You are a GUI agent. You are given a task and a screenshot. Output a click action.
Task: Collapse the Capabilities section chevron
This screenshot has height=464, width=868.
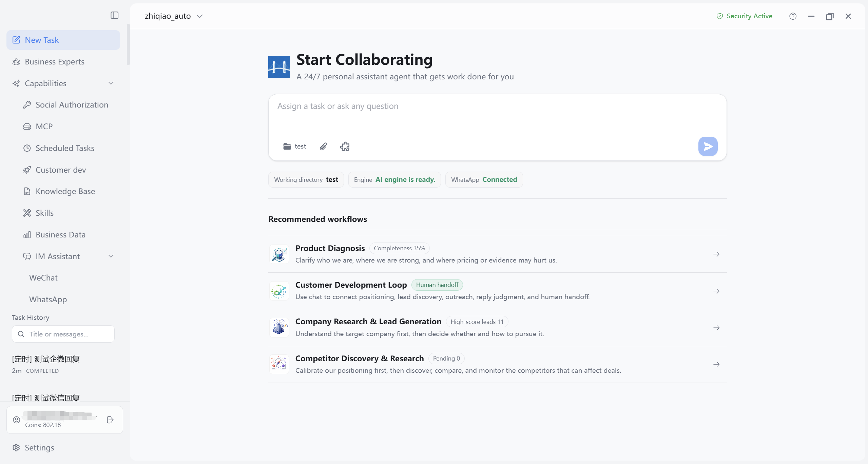coord(111,83)
